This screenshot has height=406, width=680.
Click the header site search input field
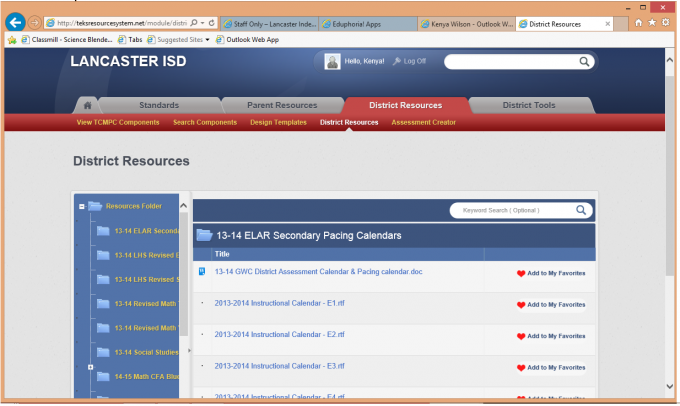(x=512, y=62)
